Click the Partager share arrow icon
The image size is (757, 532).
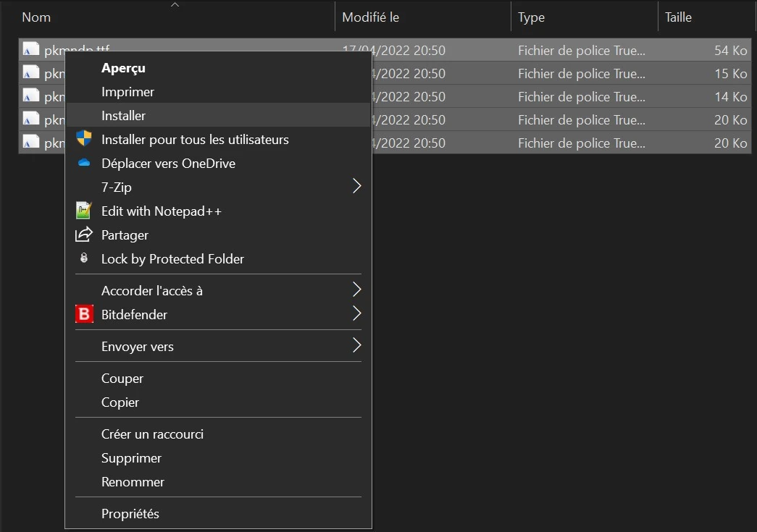(x=84, y=235)
